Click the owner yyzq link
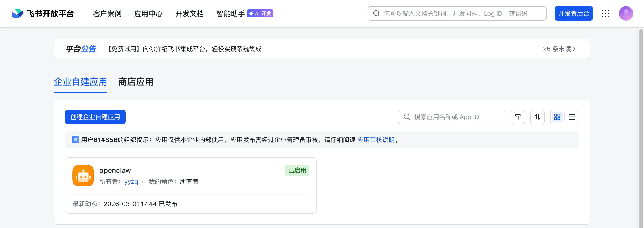Image resolution: width=644 pixels, height=228 pixels. (x=131, y=181)
